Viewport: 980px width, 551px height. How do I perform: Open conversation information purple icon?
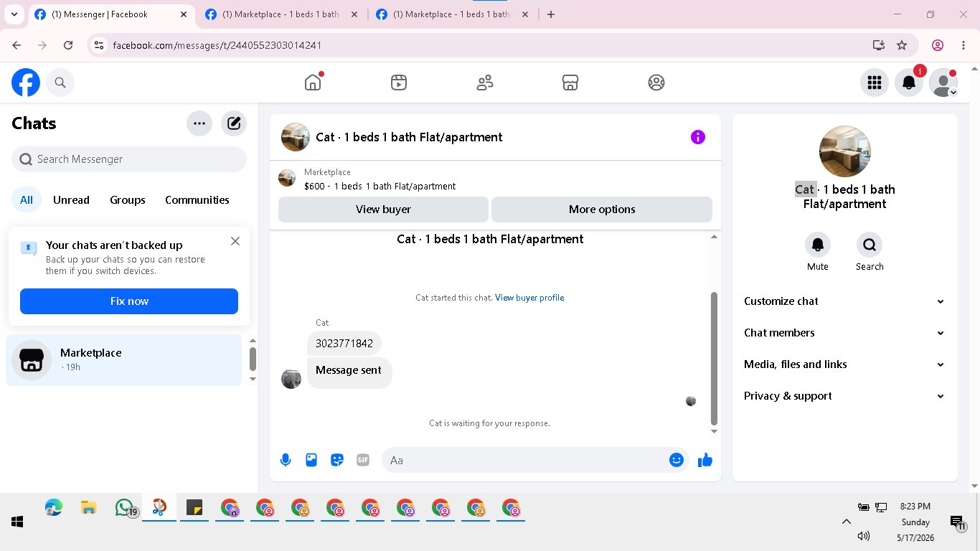pos(698,137)
